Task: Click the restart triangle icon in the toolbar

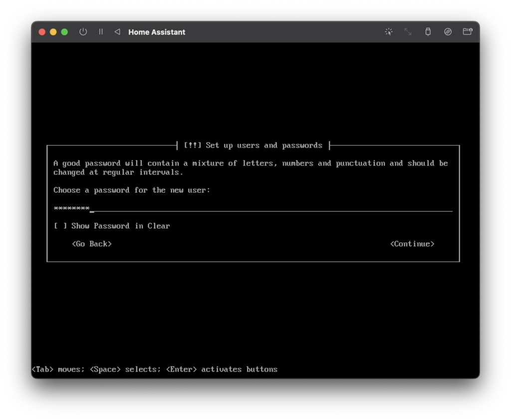Action: [x=117, y=31]
